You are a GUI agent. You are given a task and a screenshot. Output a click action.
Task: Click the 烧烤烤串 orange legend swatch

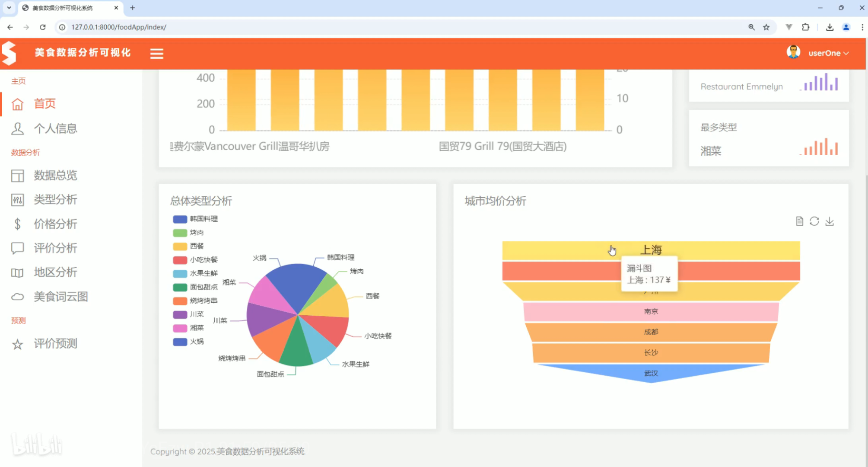point(180,301)
